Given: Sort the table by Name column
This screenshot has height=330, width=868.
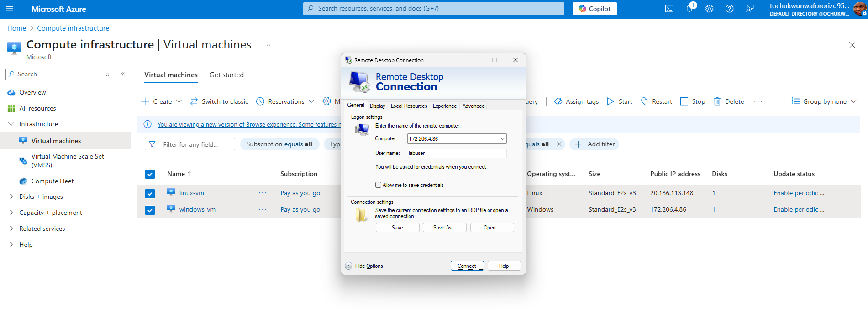Looking at the screenshot, I should pos(179,174).
